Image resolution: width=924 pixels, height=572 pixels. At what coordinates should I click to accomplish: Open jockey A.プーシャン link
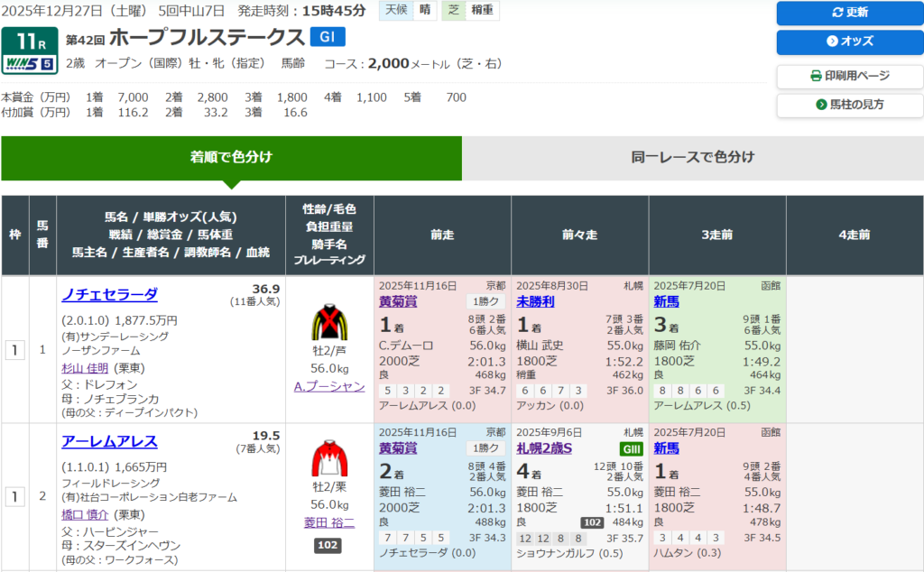329,386
